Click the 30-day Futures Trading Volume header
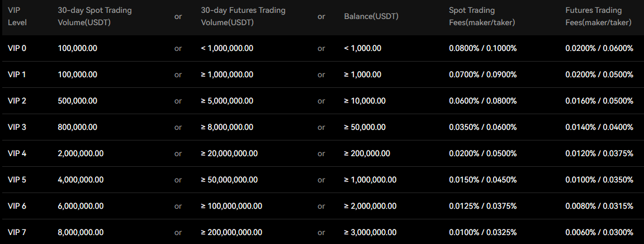Screen dimensions: 644x244 pyautogui.click(x=243, y=16)
